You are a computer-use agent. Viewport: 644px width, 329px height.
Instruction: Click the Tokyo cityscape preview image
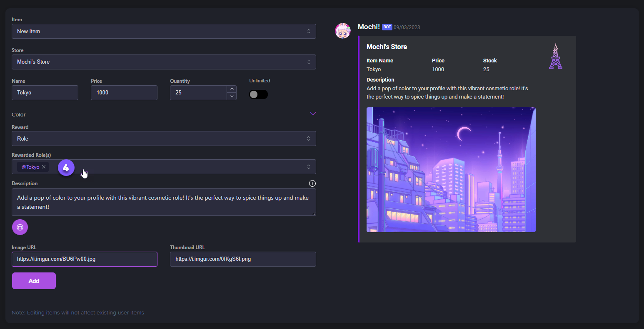coord(451,170)
